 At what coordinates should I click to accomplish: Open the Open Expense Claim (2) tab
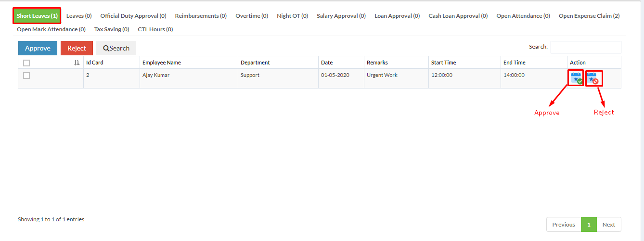[x=589, y=16]
